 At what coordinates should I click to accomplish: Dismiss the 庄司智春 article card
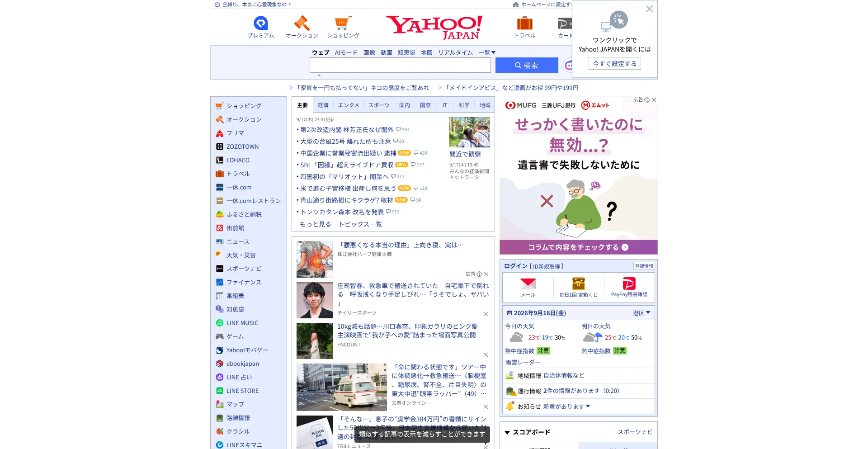pyautogui.click(x=486, y=314)
